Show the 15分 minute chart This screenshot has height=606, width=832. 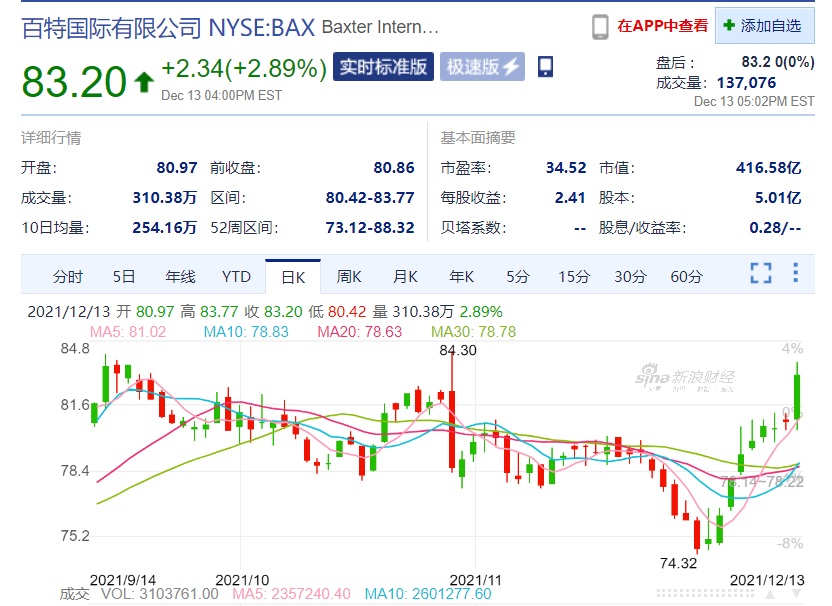pos(574,276)
